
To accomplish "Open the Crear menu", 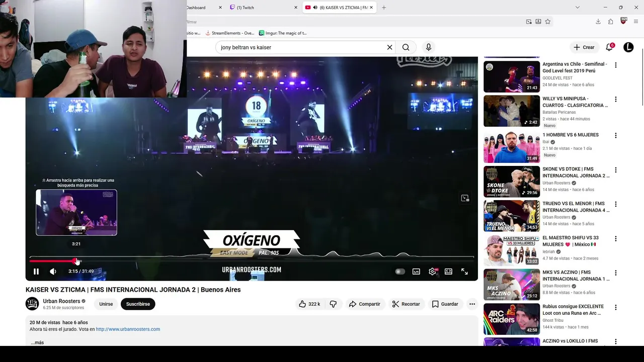I will coord(584,47).
